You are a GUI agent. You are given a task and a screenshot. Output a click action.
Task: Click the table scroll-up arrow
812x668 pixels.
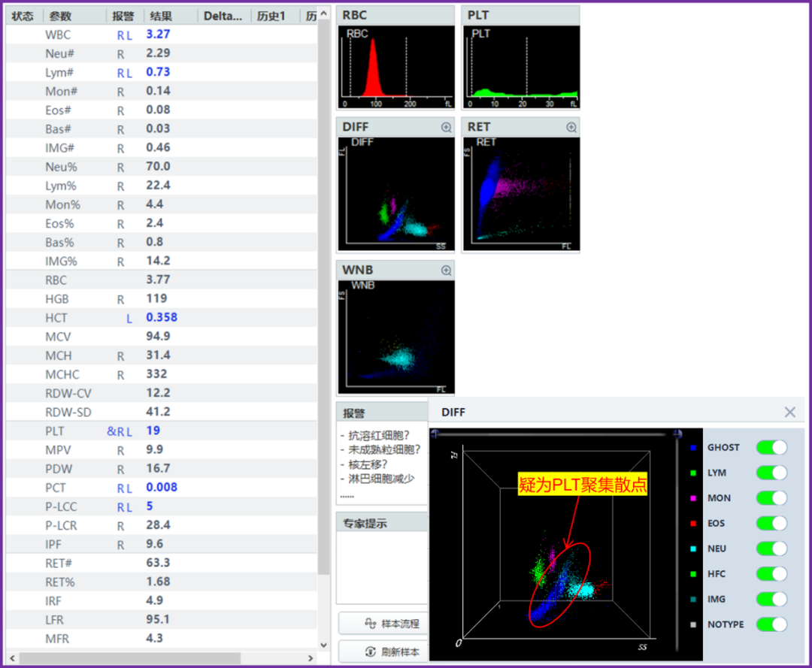coord(323,14)
